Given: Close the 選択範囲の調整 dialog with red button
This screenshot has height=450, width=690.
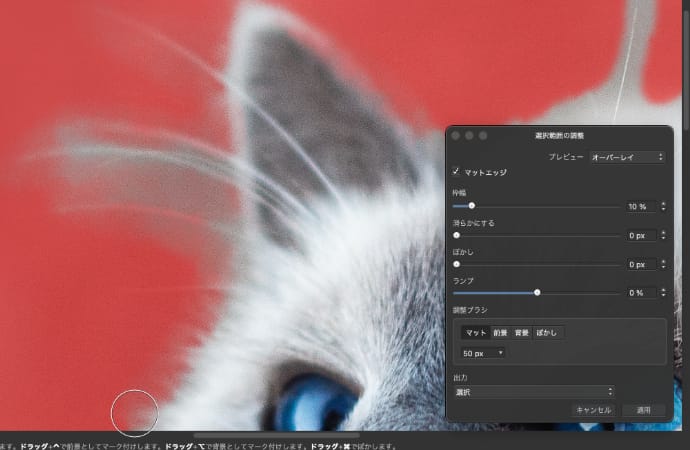Looking at the screenshot, I should click(456, 134).
